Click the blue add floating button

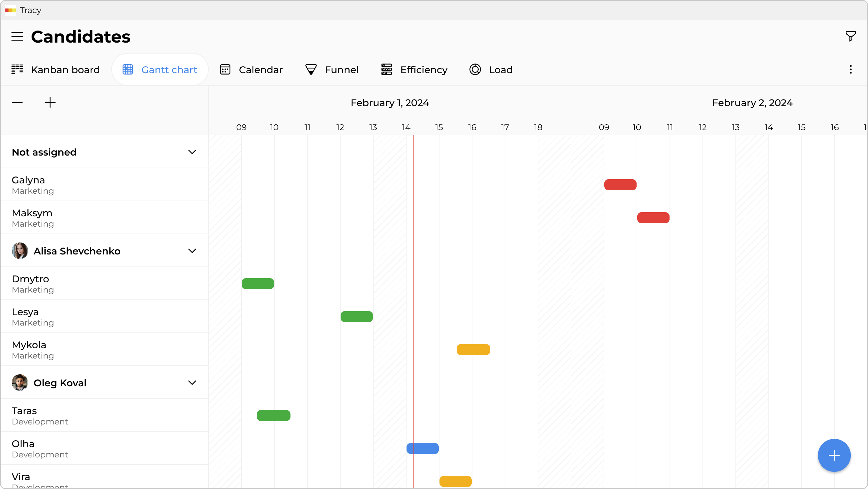(x=834, y=455)
